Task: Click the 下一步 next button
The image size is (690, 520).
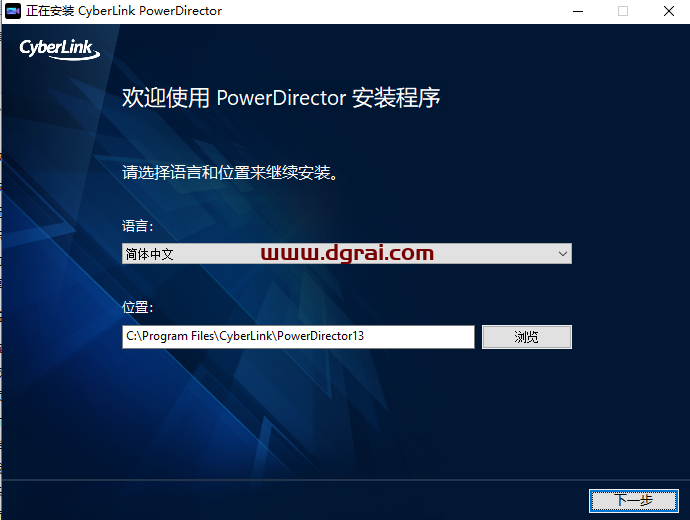Action: click(x=634, y=501)
